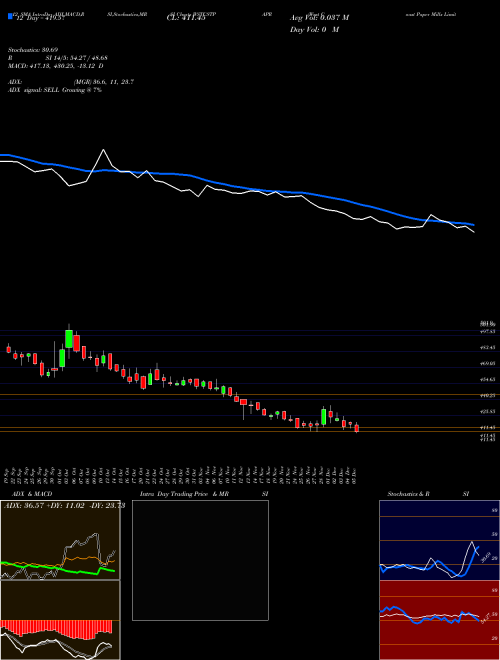Click the 'Stochastics & R SI' panel title

[428, 494]
